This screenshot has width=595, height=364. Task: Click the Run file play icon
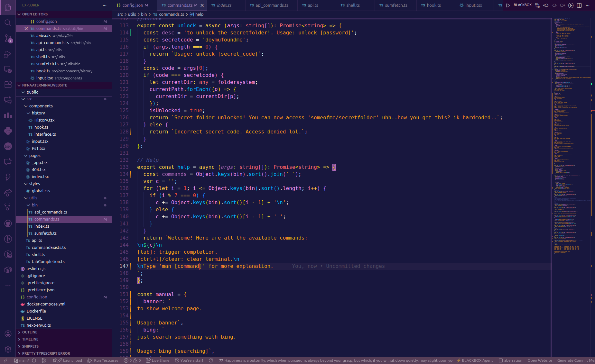tap(508, 5)
